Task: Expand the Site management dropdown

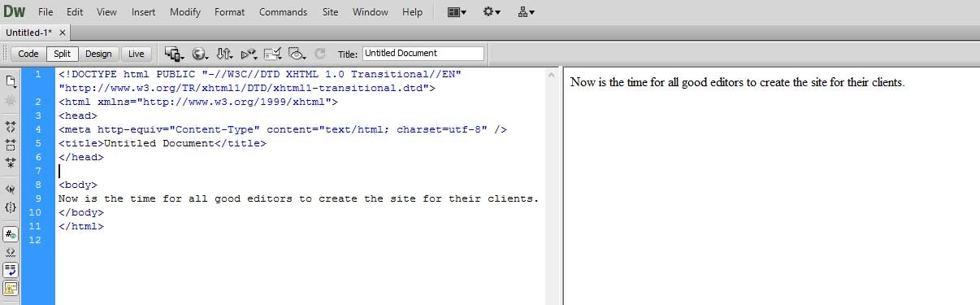Action: [x=526, y=12]
